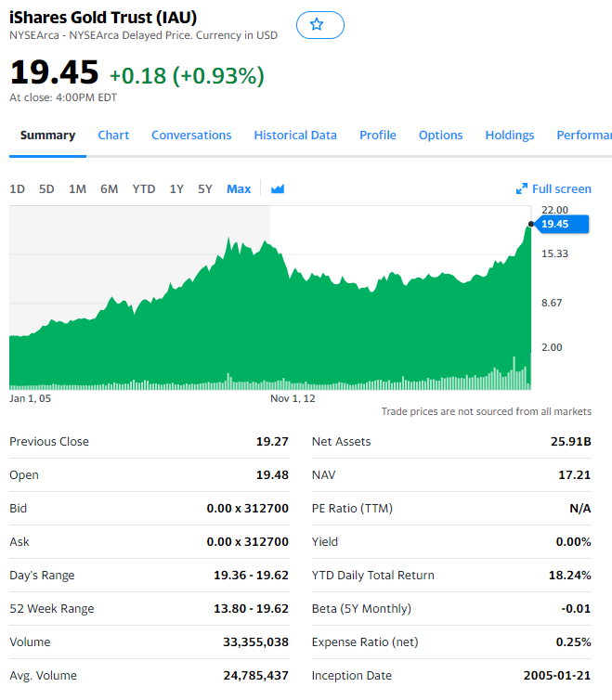Click the Previous Close value 19.27

(272, 442)
